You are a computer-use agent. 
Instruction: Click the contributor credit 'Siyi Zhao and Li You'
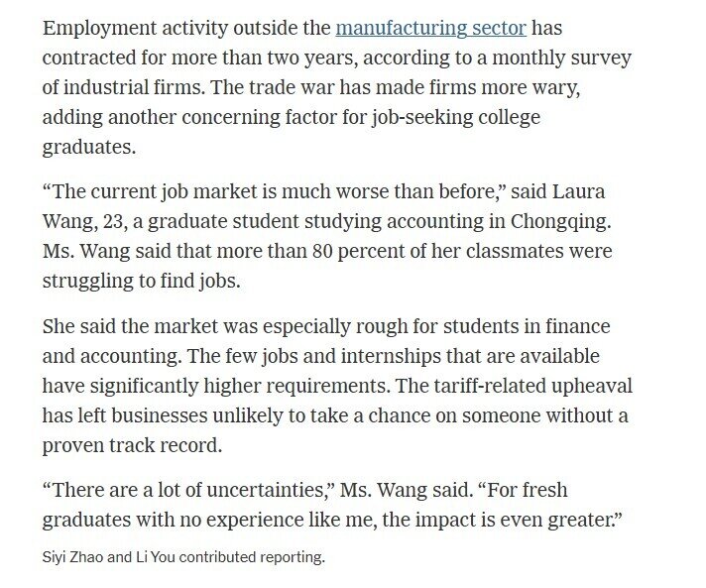point(109,557)
